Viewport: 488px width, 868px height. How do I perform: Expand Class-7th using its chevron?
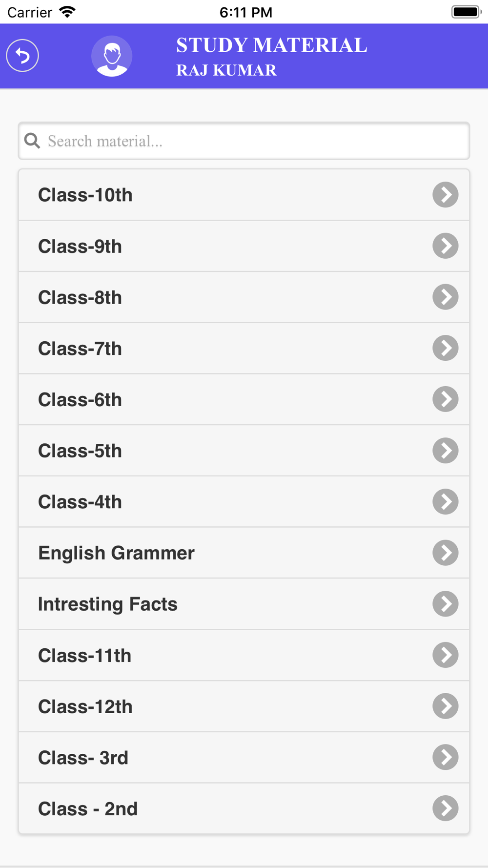click(445, 348)
